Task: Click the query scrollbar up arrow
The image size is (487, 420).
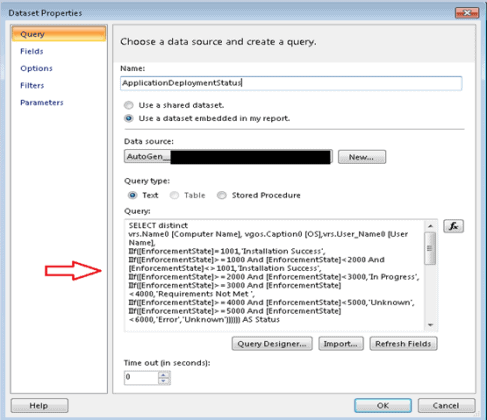Action: [430, 226]
